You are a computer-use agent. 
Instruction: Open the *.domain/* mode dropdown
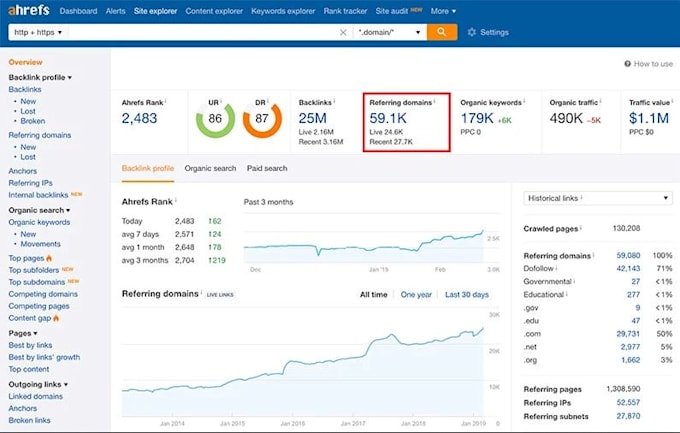(x=389, y=33)
